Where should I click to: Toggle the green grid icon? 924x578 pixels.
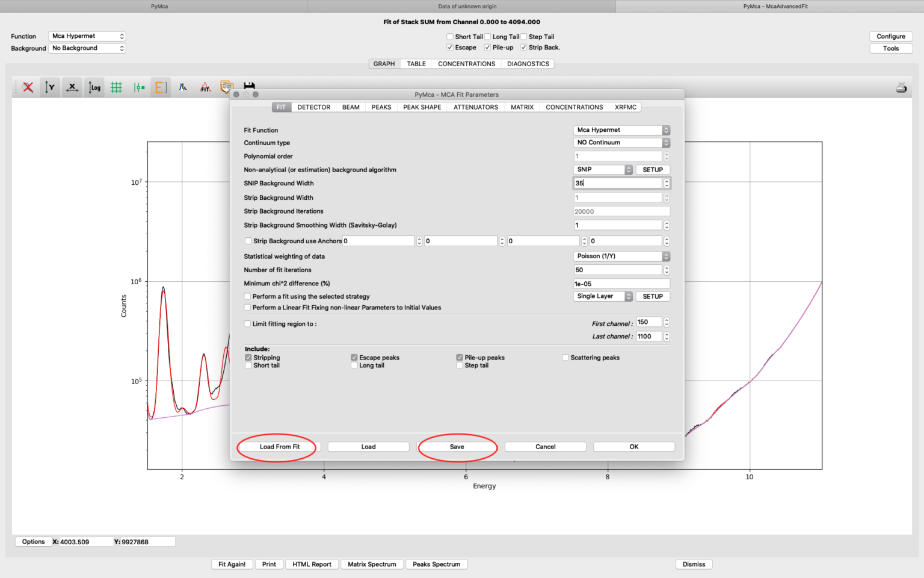[x=116, y=87]
